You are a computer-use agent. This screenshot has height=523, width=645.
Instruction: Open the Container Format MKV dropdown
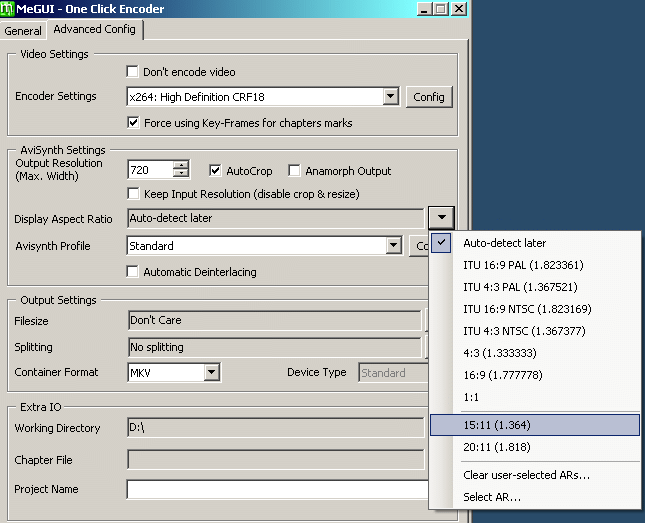coord(211,372)
